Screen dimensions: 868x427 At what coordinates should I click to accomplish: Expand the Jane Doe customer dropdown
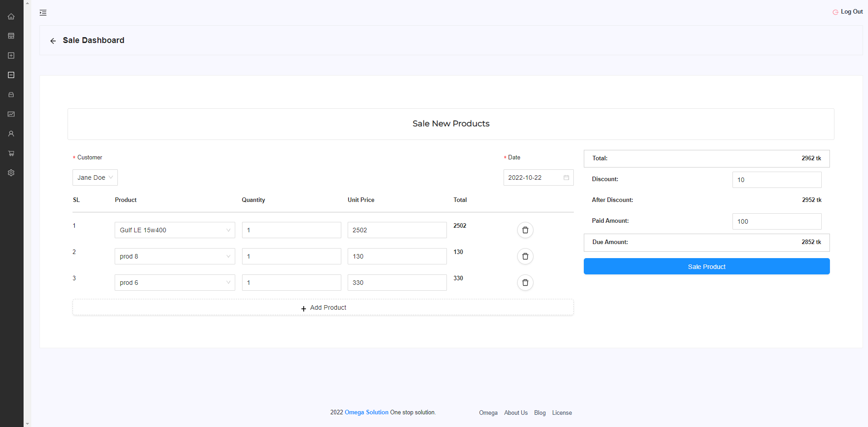click(x=95, y=177)
